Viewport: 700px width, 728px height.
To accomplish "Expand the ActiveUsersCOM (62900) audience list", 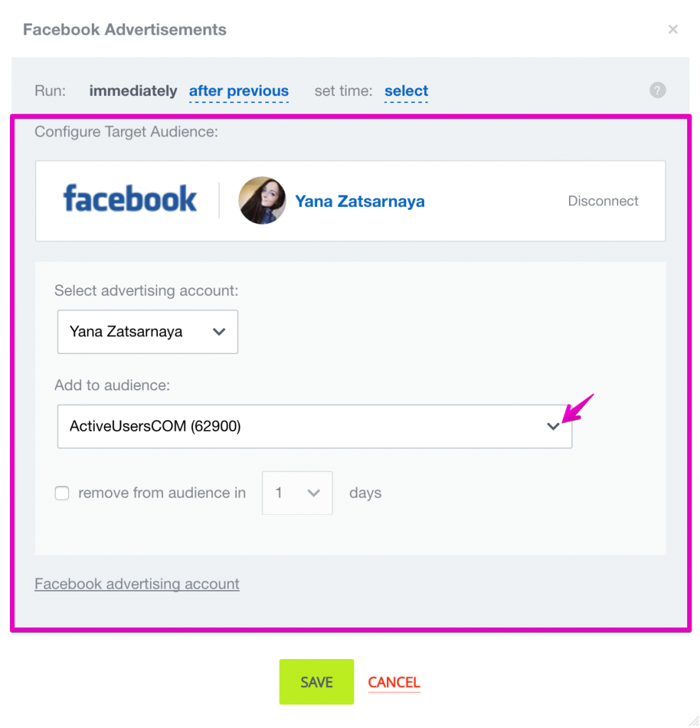I will (314, 427).
